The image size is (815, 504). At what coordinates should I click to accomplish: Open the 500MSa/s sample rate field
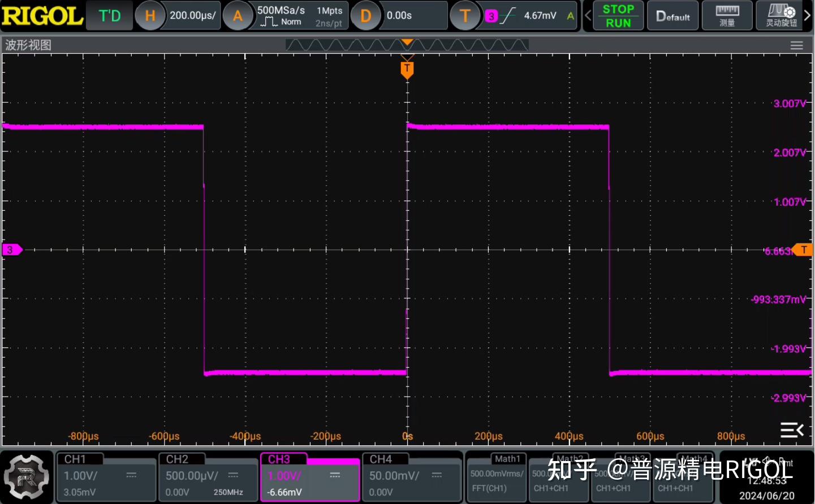(281, 10)
